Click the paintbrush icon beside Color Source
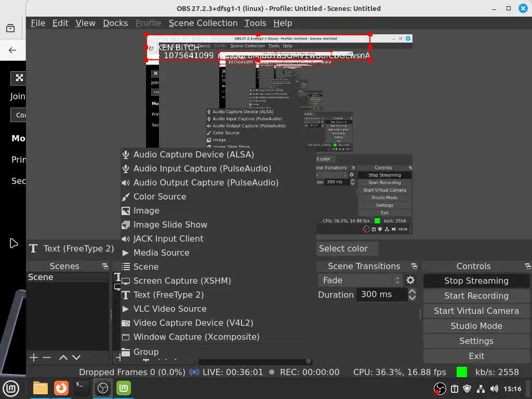532x399 pixels. click(126, 197)
